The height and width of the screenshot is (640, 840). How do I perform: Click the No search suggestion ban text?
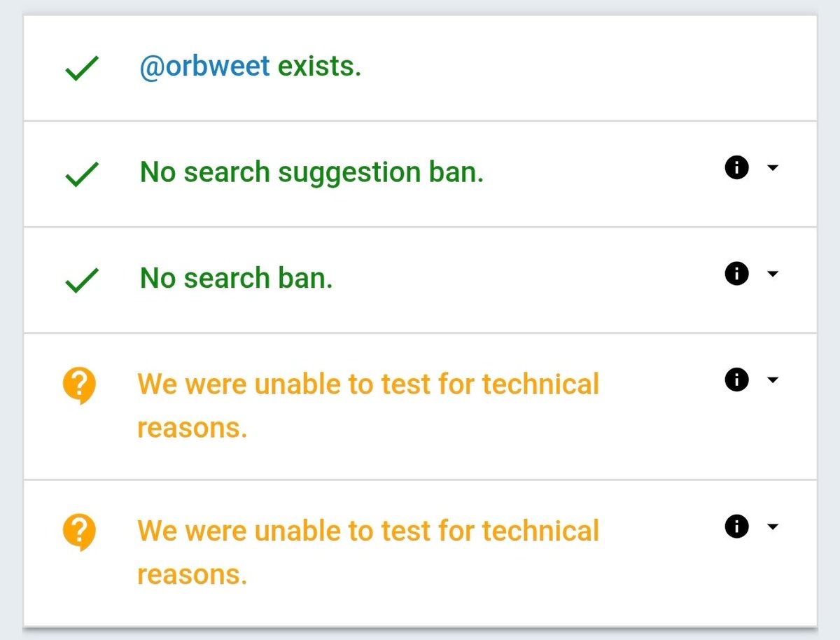(312, 172)
